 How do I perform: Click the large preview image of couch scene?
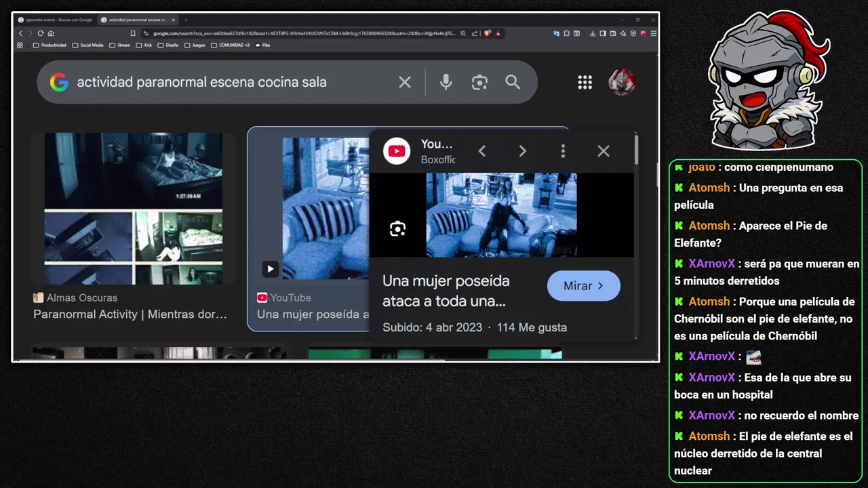click(x=501, y=215)
